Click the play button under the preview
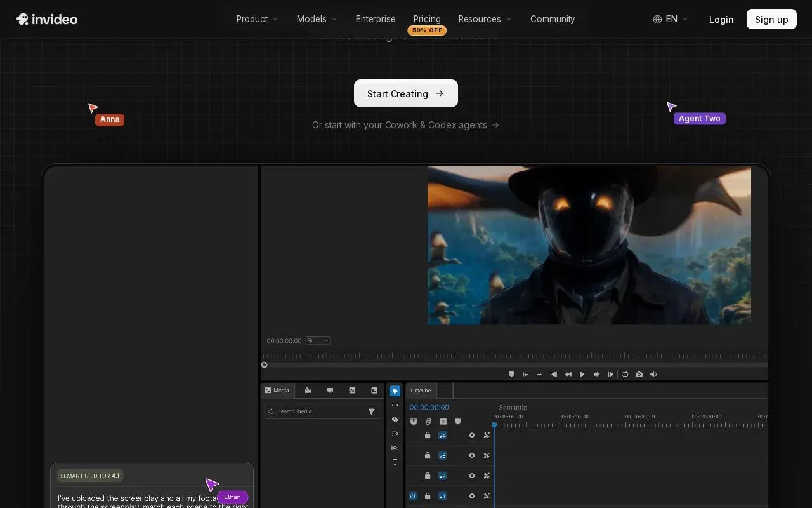812x508 pixels. point(582,375)
